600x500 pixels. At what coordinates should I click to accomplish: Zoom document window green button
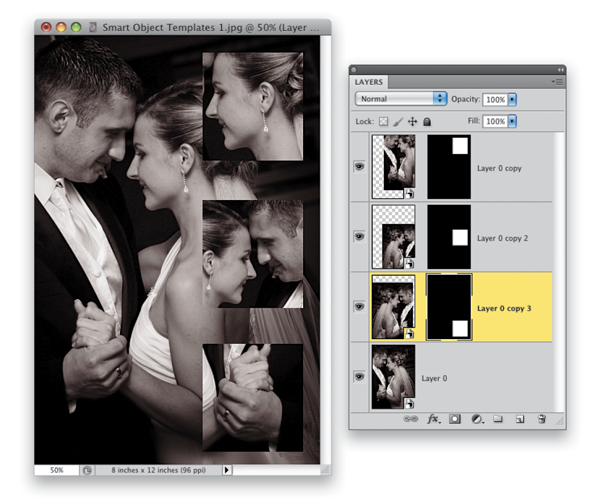point(76,27)
